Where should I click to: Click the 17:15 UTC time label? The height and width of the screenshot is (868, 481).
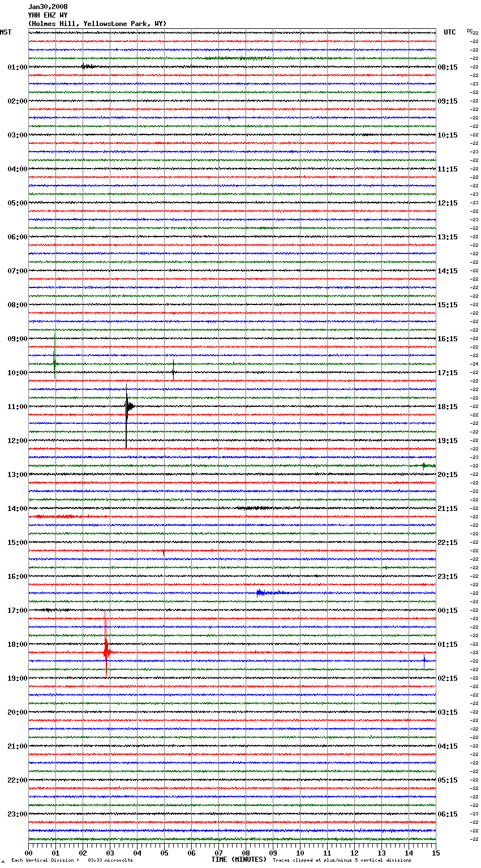point(448,373)
